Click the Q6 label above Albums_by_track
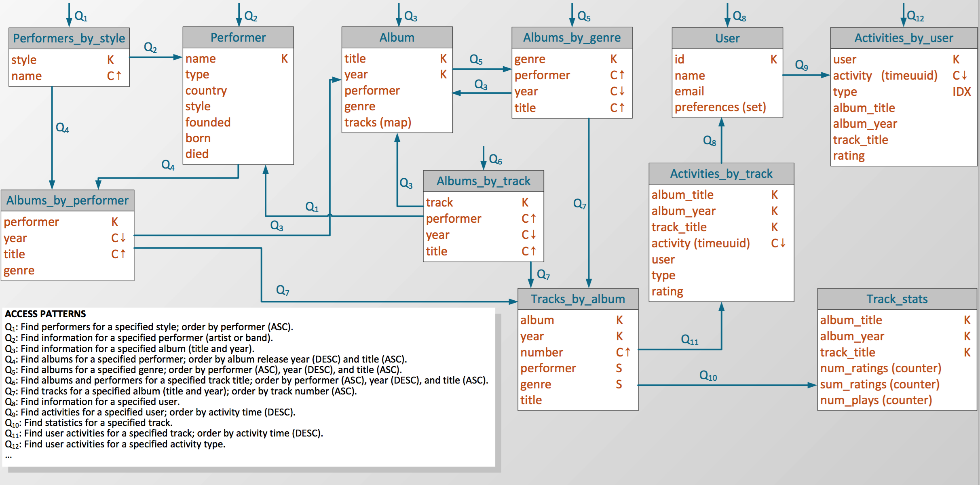Image resolution: width=980 pixels, height=485 pixels. (495, 159)
